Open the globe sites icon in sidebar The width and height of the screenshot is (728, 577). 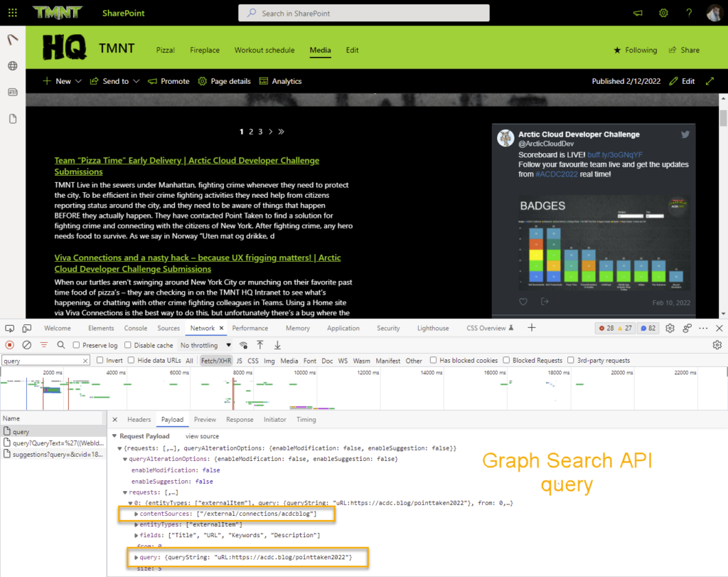click(13, 66)
